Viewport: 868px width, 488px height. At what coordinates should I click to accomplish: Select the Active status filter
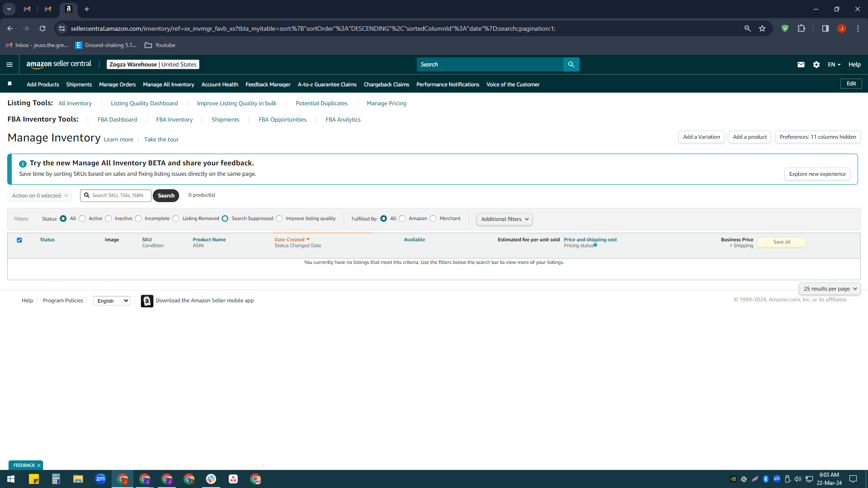(x=82, y=219)
